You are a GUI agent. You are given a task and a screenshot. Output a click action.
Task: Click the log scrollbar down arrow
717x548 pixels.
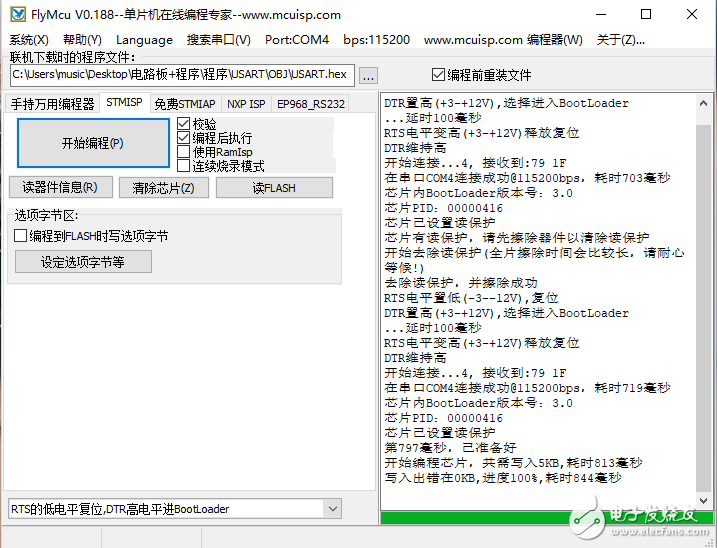(x=703, y=500)
